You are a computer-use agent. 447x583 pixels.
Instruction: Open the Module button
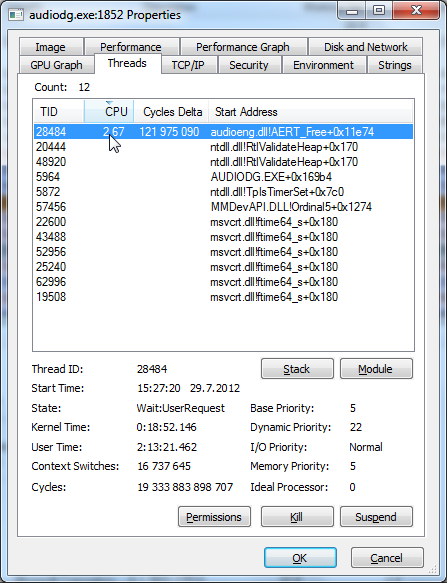point(376,369)
